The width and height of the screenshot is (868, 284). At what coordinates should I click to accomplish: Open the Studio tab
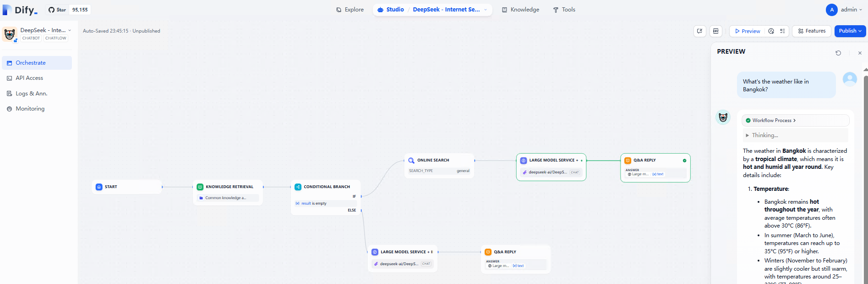[x=391, y=10]
